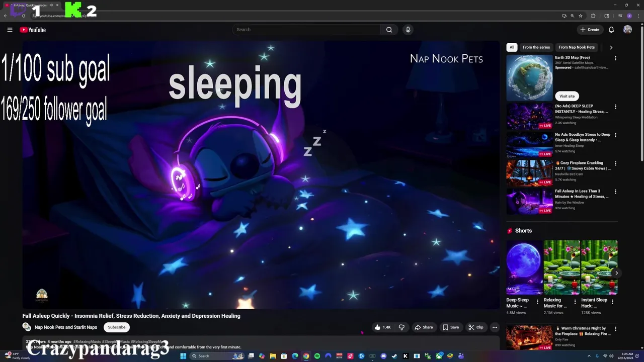
Task: Open options for Relaxing Music short
Action: click(x=575, y=302)
